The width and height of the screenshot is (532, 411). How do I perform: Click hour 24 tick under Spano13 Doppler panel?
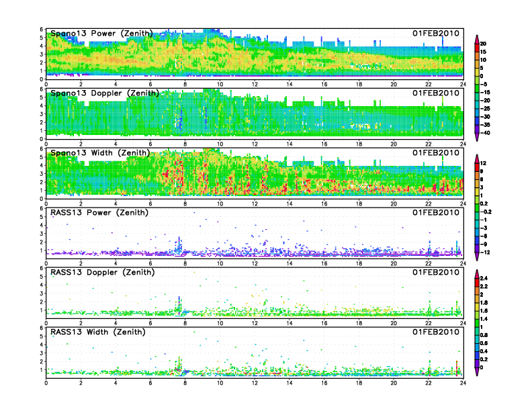(x=463, y=144)
